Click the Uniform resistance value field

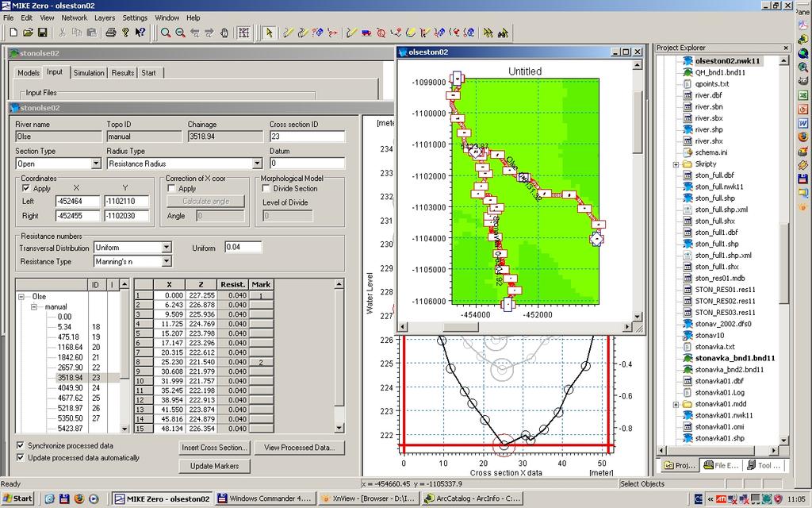(x=243, y=248)
